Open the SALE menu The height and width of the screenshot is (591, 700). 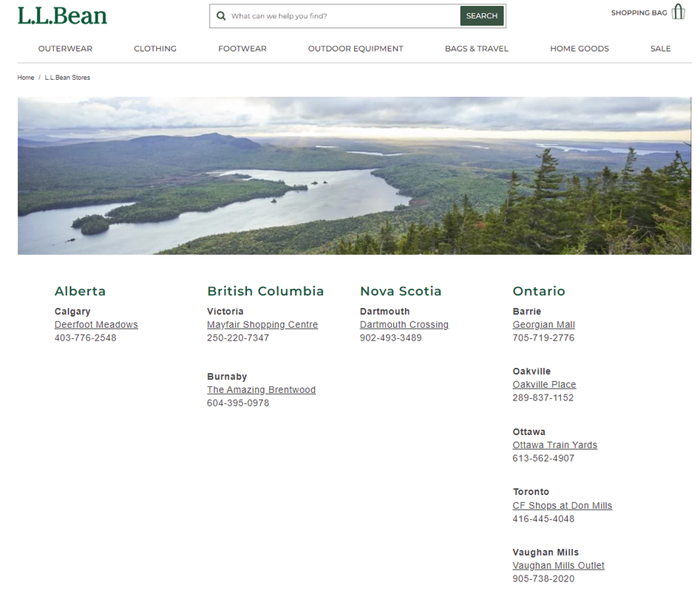point(661,49)
